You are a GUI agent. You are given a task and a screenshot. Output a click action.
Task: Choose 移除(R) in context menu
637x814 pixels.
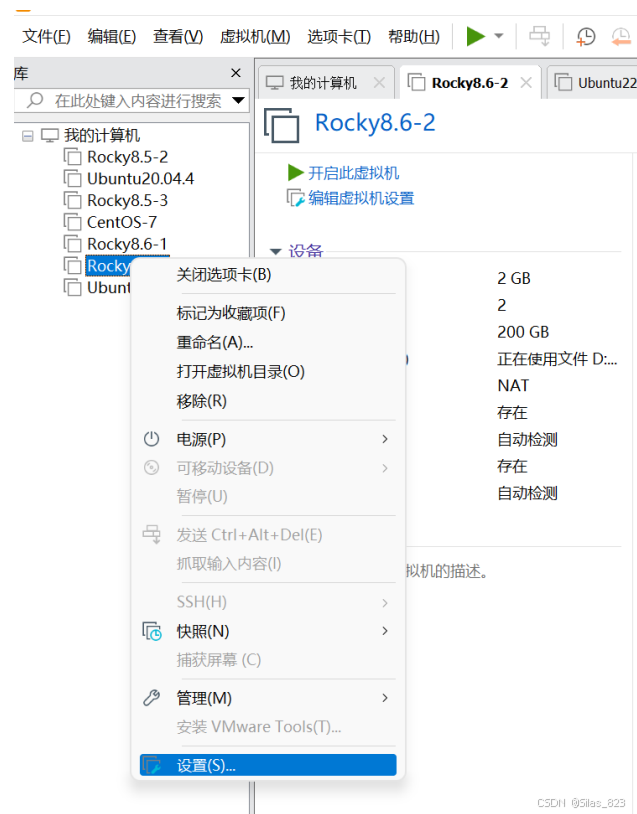click(x=268, y=401)
